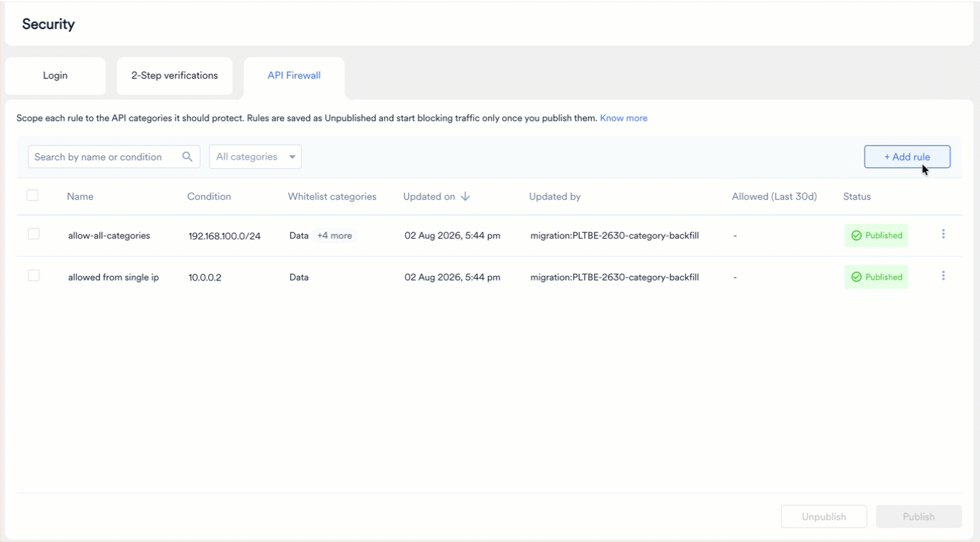980x542 pixels.
Task: Click the update date for allow-all-categories
Action: coord(453,236)
